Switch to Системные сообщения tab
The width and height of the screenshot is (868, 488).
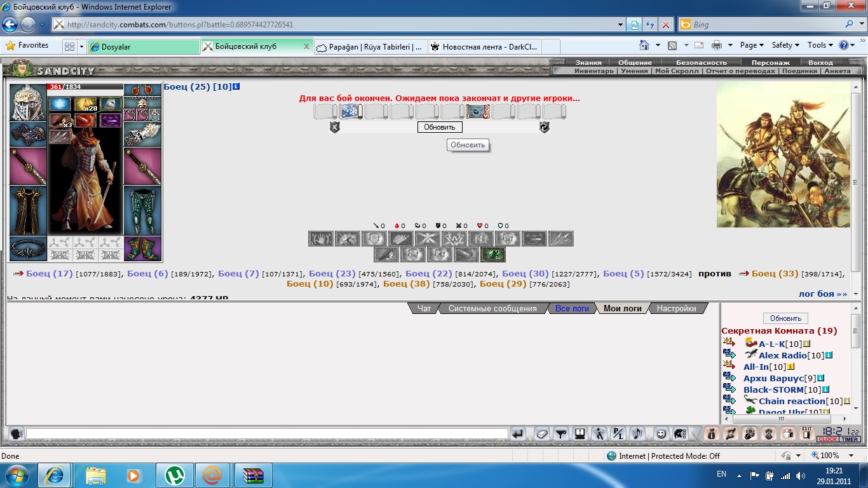tap(492, 308)
